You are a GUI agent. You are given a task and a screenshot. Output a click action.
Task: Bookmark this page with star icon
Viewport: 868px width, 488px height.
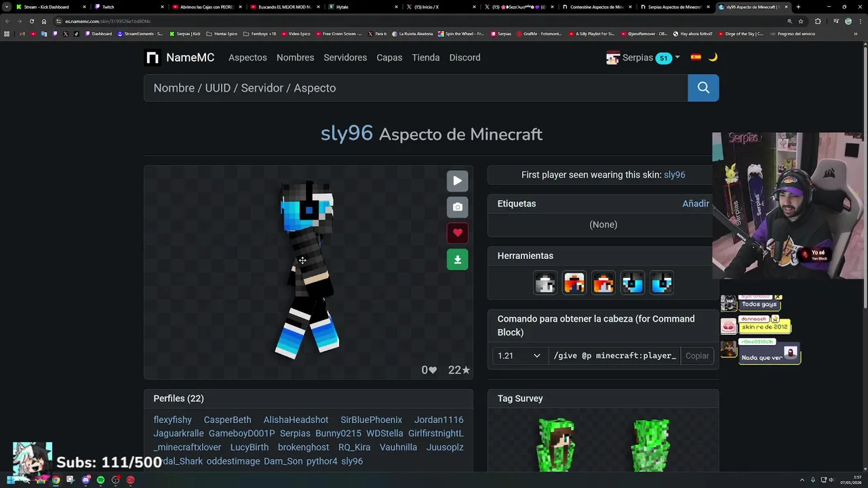800,21
